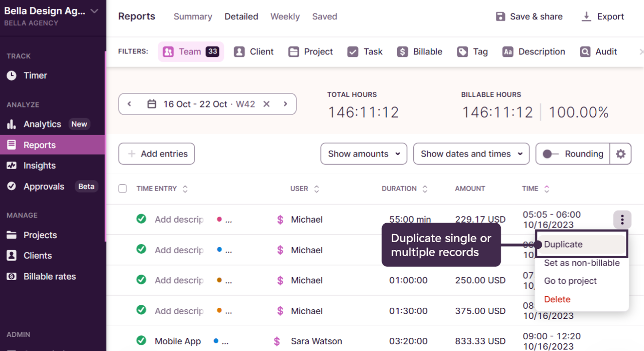The height and width of the screenshot is (351, 644).
Task: Click the Audit filter
Action: 598,52
